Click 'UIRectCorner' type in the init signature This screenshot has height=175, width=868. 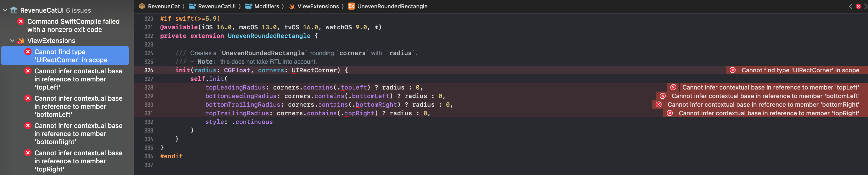click(314, 70)
